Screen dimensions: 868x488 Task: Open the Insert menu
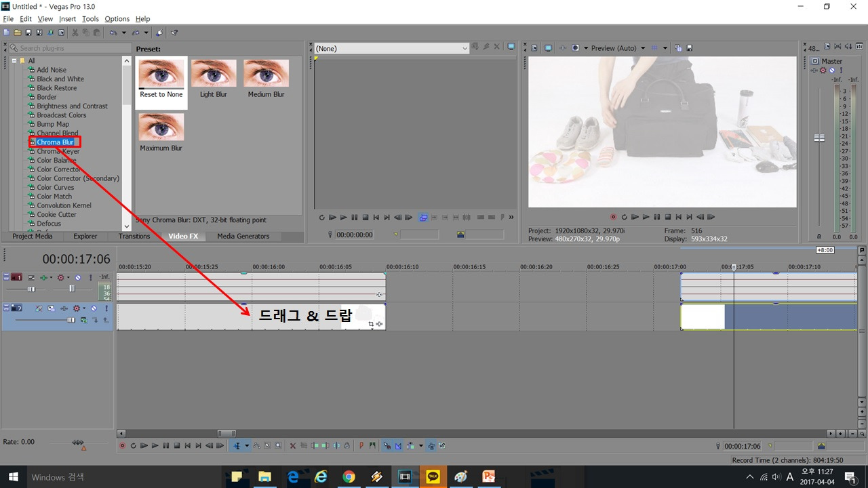pyautogui.click(x=67, y=19)
